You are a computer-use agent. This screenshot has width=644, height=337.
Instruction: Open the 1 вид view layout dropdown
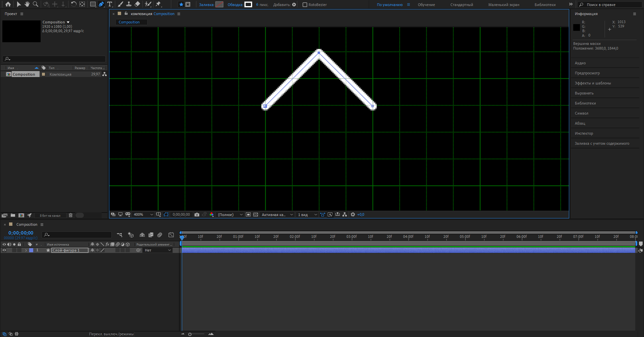[x=307, y=215]
